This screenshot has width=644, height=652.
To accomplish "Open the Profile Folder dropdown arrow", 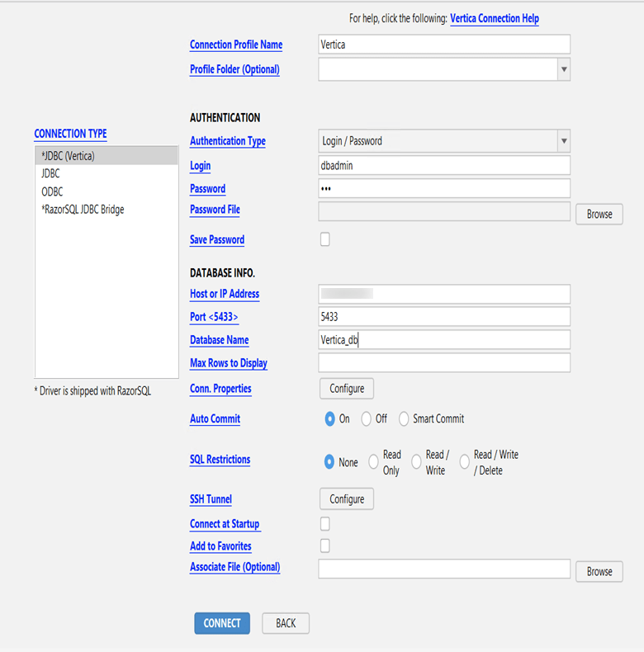I will pyautogui.click(x=564, y=70).
